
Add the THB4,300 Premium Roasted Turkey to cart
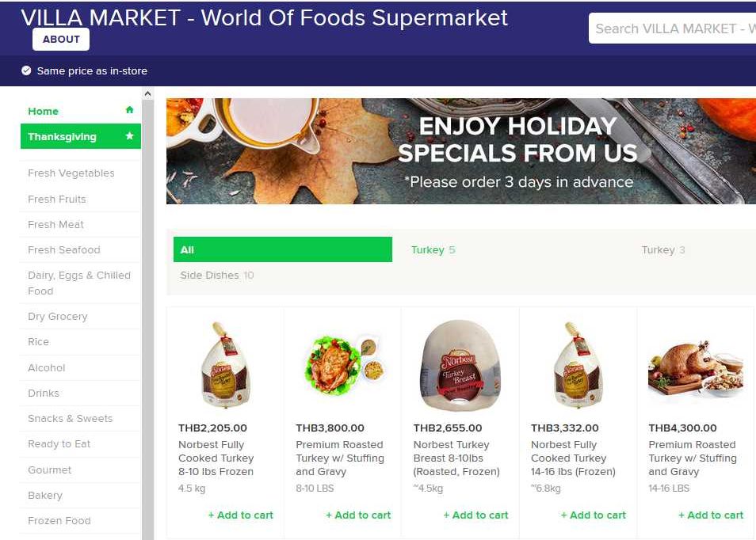(711, 515)
